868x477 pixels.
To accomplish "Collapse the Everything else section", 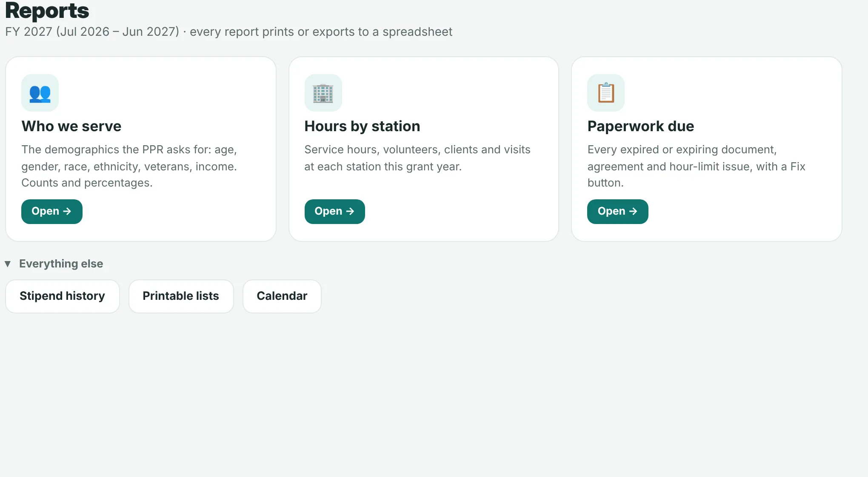I will (54, 264).
